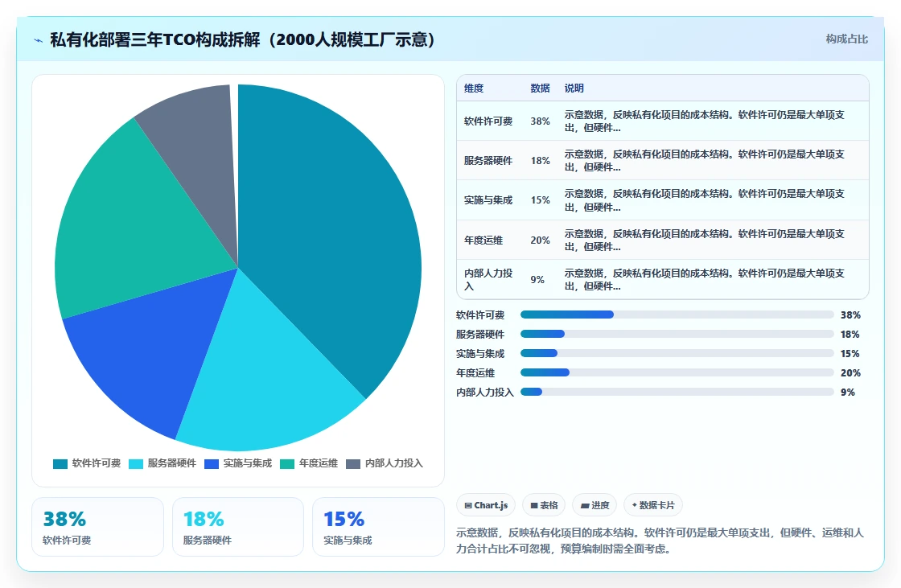Click the 说明 column header
901x588 pixels.
pos(574,88)
